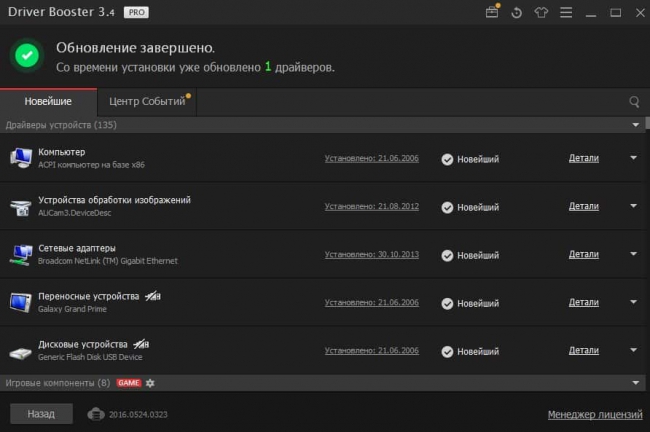
Task: Click the Назад button
Action: click(x=41, y=414)
